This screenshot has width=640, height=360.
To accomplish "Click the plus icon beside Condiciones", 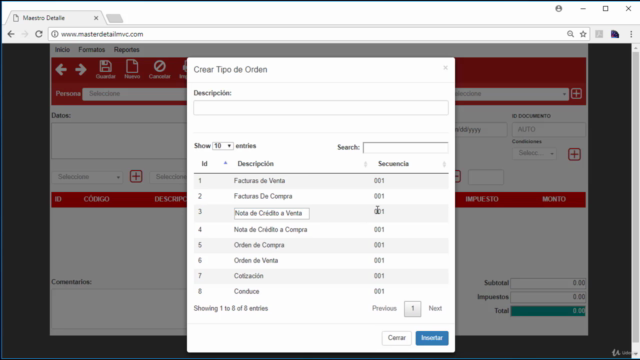I will click(x=574, y=154).
